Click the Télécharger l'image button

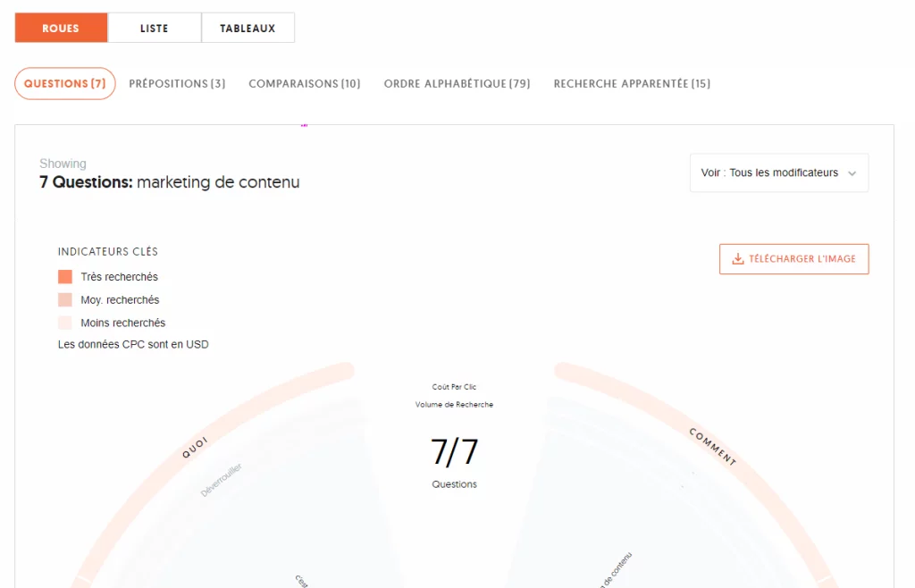(x=793, y=259)
